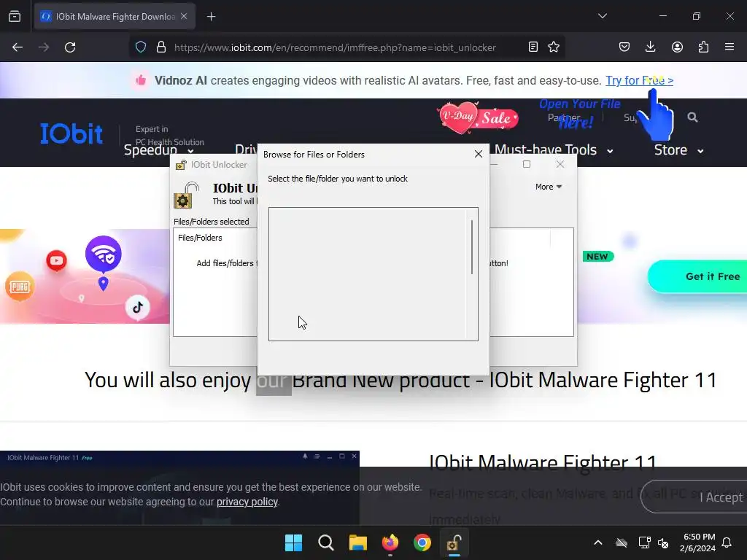Switch to Firefox in the taskbar
Viewport: 747px width, 560px height.
tap(390, 542)
